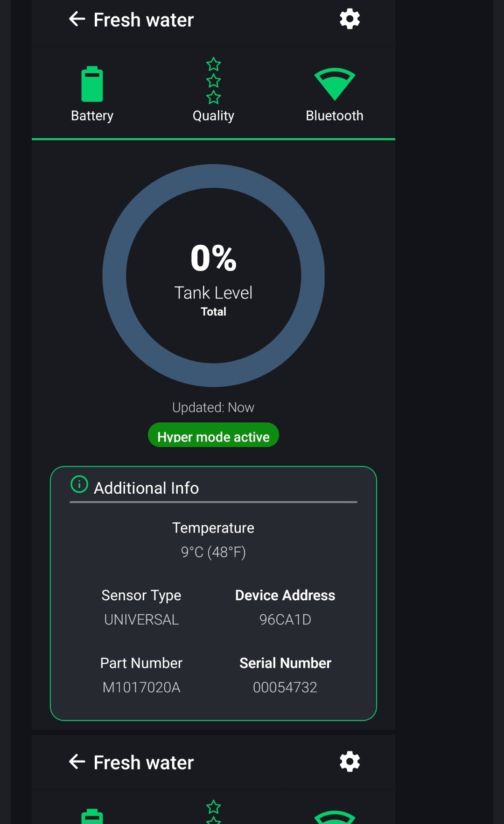Screen dimensions: 504x824
Task: Tap the bottom signal icon
Action: coord(335,817)
